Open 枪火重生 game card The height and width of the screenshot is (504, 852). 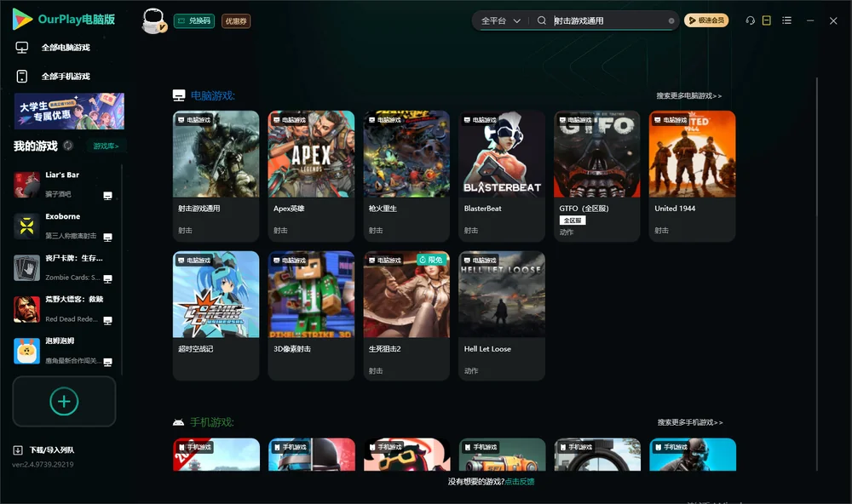(406, 176)
